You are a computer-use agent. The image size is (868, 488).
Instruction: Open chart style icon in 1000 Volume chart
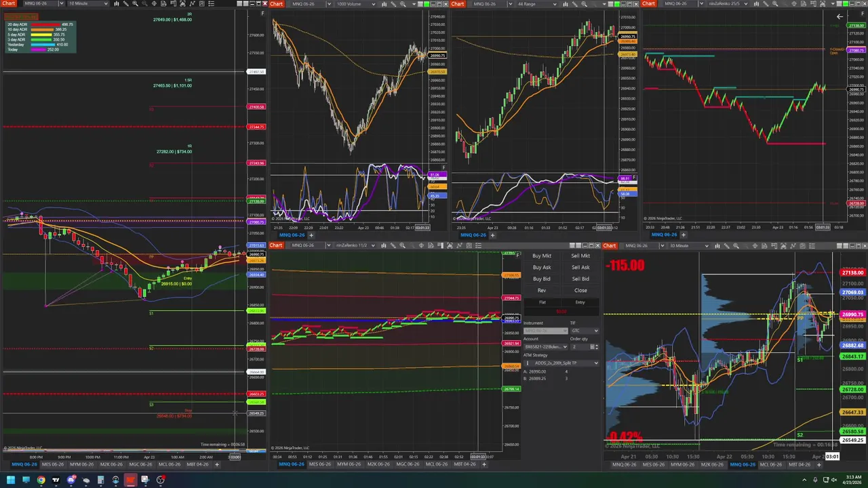click(384, 4)
